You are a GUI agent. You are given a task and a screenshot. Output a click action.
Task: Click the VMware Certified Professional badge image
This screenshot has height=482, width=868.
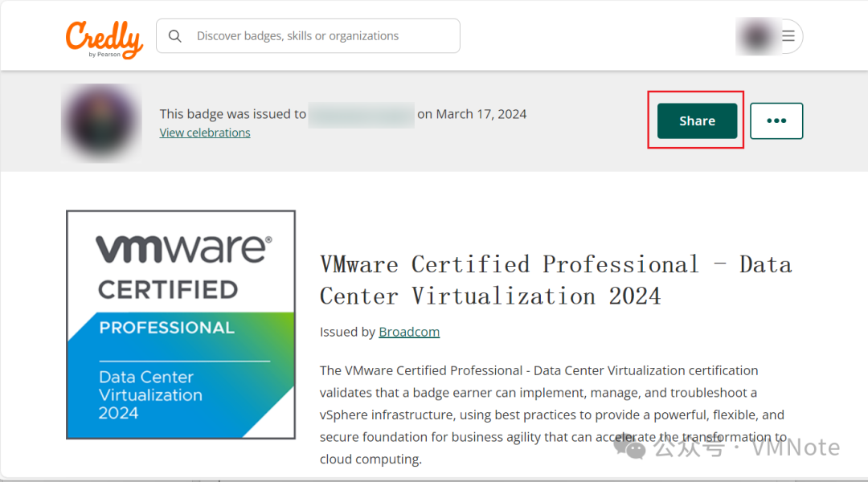(x=181, y=325)
